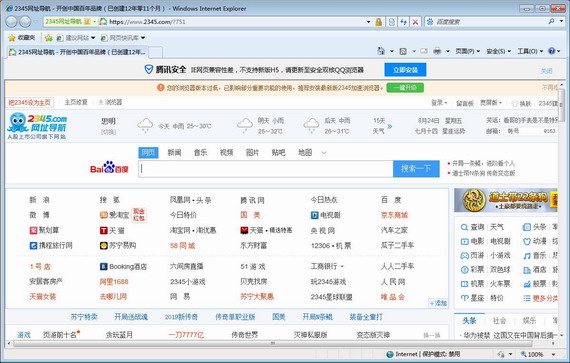Click the 邮箱 account input field
The image size is (570, 363).
pos(531,131)
